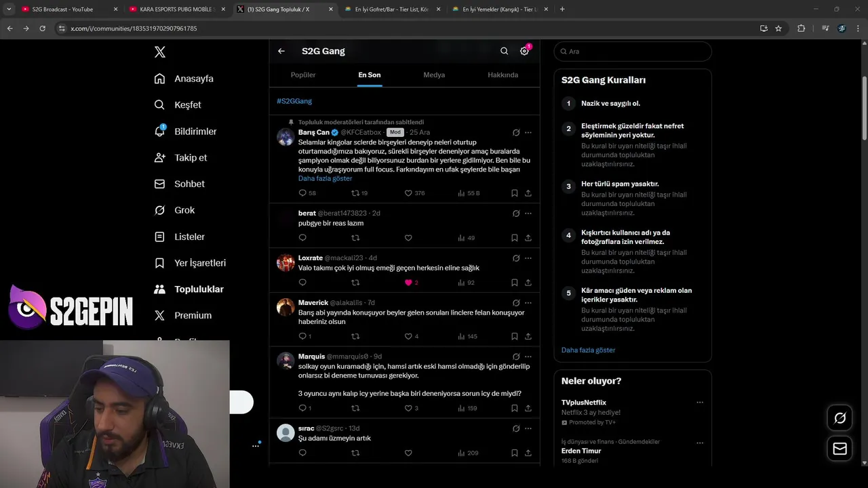Expand Barış Can's post with Daha fazla göster
This screenshot has width=868, height=488.
(x=325, y=178)
